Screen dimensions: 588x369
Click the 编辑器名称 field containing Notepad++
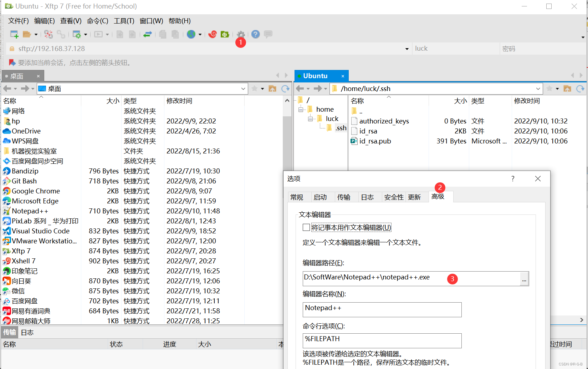click(382, 309)
